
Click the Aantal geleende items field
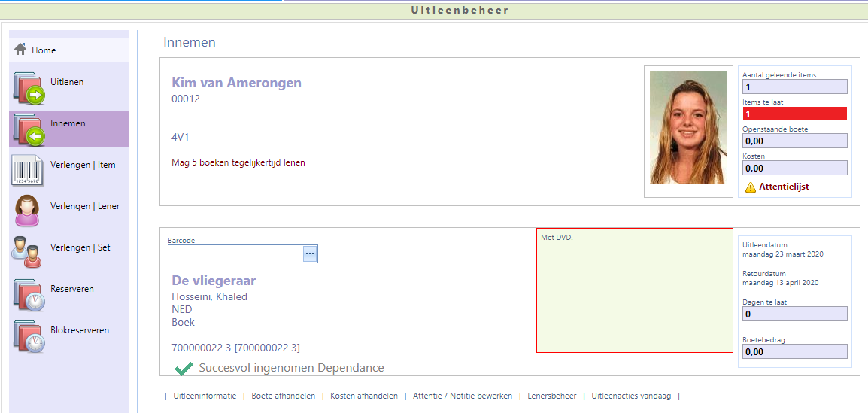point(795,87)
